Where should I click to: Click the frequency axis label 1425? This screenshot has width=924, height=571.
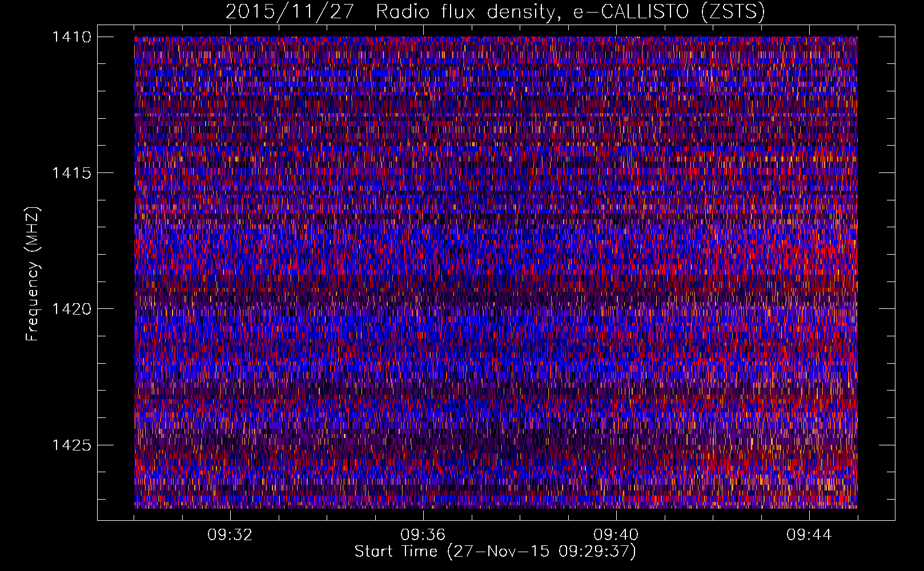[72, 445]
